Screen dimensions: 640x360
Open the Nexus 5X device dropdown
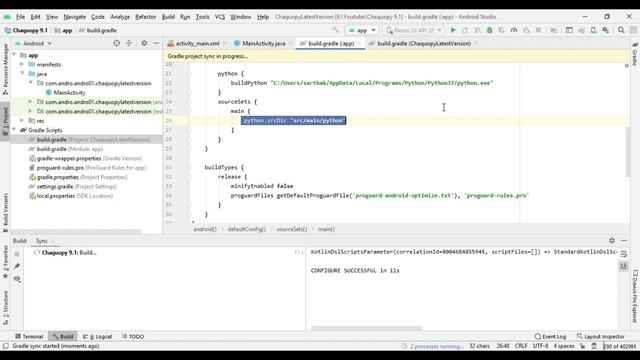(414, 30)
